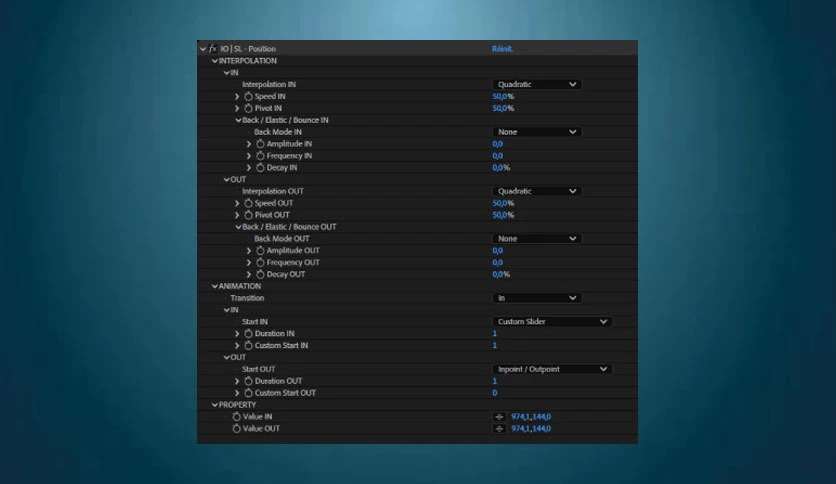Click Decay IN value 0,0%
The image size is (836, 484).
501,167
